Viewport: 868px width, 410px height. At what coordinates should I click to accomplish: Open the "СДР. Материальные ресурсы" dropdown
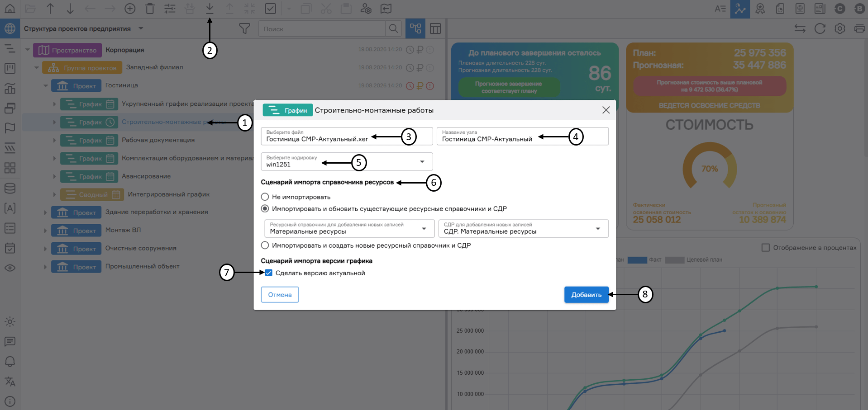point(523,228)
